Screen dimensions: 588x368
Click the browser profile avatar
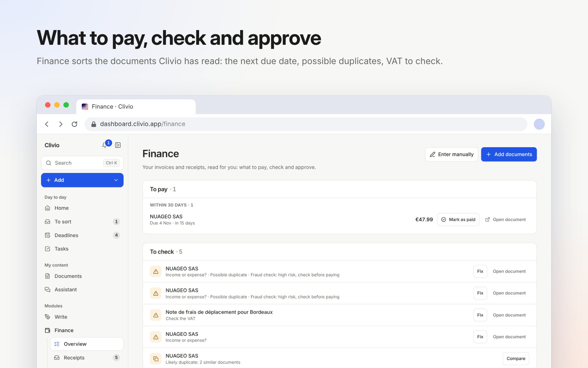[539, 124]
